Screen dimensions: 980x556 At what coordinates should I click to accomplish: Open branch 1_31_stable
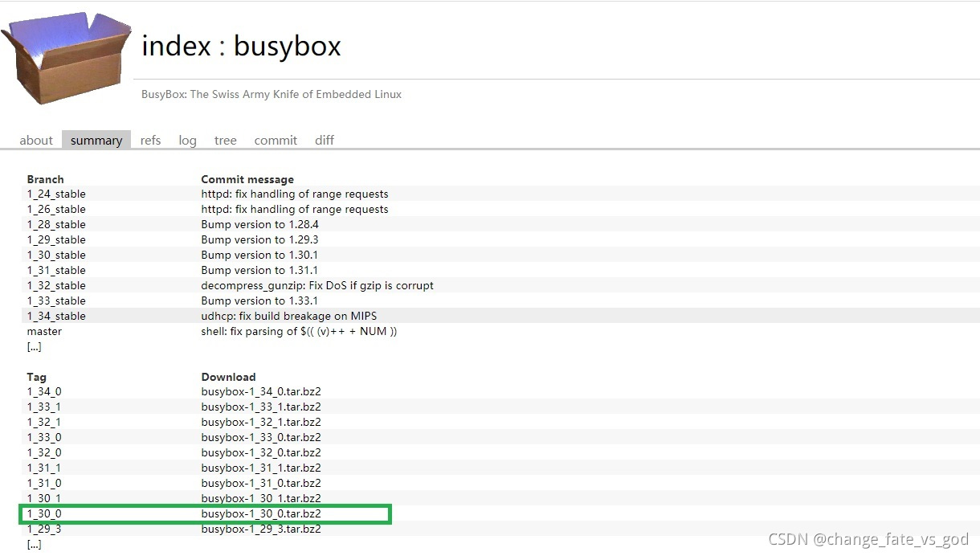pos(56,270)
